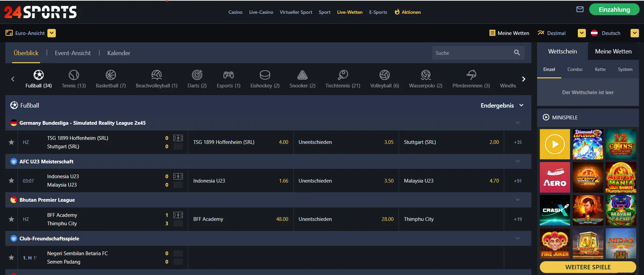Bet on Stuttgart (SRL) at 2.00
Screen dimensions: 644x275
[x=451, y=142]
